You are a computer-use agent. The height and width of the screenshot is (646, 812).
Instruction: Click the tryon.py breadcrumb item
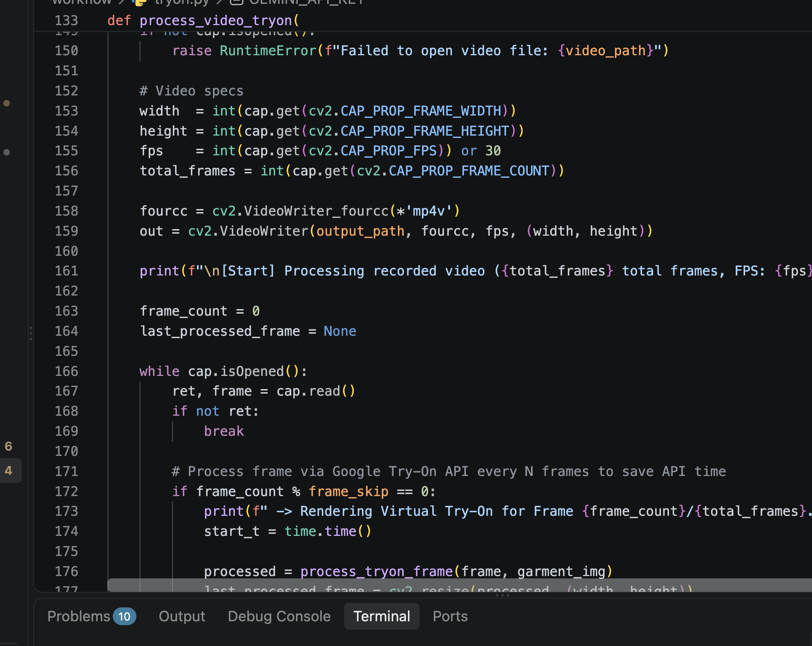pyautogui.click(x=181, y=2)
